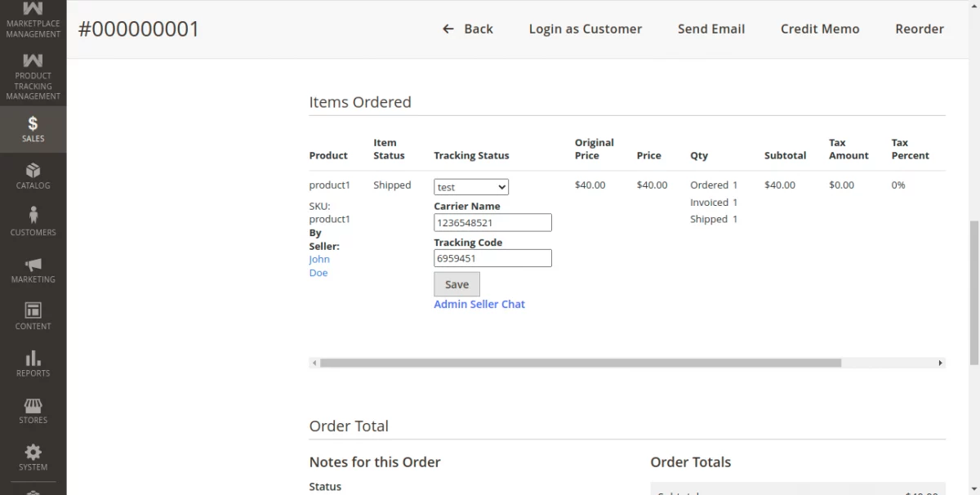Screen dimensions: 980x495
Task: Click Reorder at top right
Action: pos(920,29)
